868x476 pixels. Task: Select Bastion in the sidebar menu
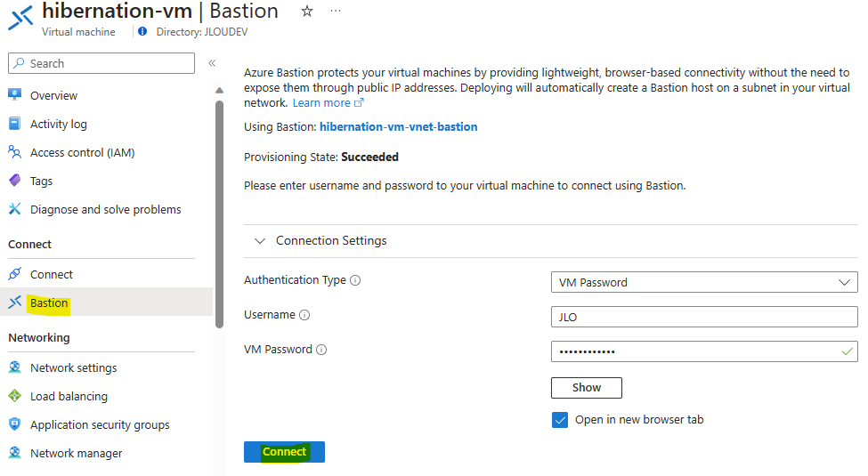point(106,303)
